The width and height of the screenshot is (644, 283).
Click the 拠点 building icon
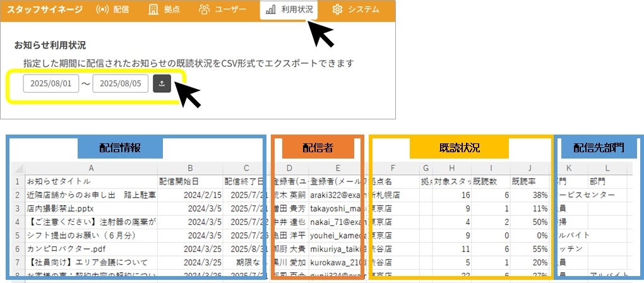(x=153, y=10)
